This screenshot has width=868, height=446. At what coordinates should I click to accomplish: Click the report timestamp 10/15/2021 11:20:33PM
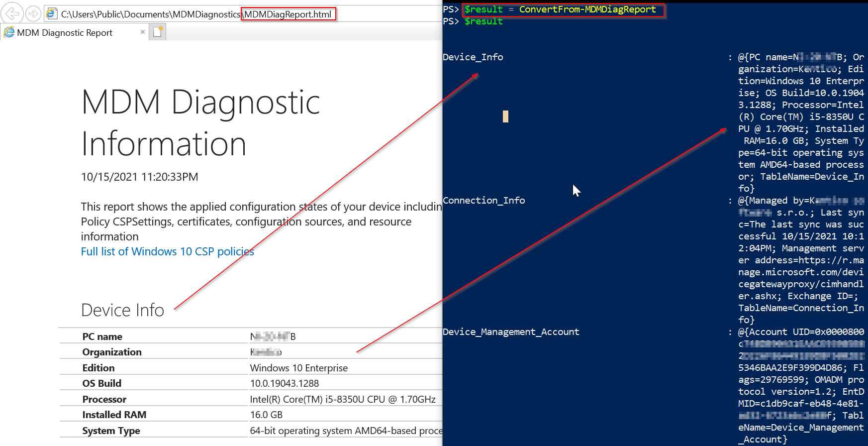139,177
